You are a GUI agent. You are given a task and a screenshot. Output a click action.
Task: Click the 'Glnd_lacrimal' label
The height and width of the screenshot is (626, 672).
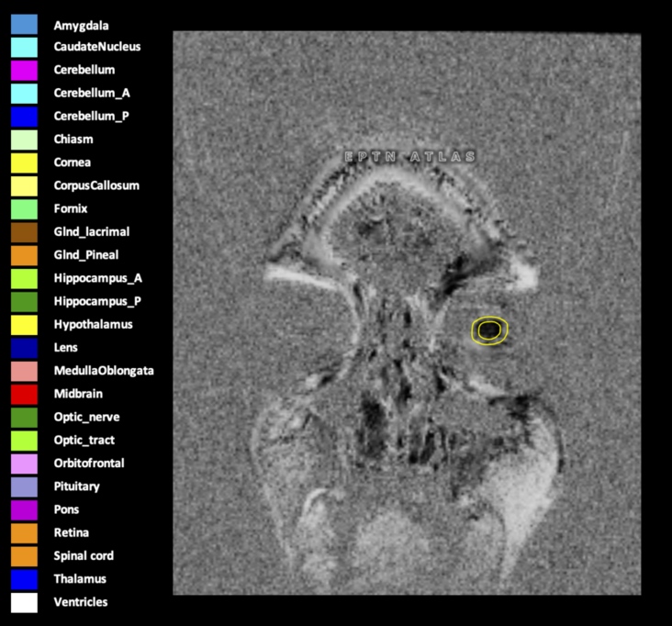click(92, 231)
